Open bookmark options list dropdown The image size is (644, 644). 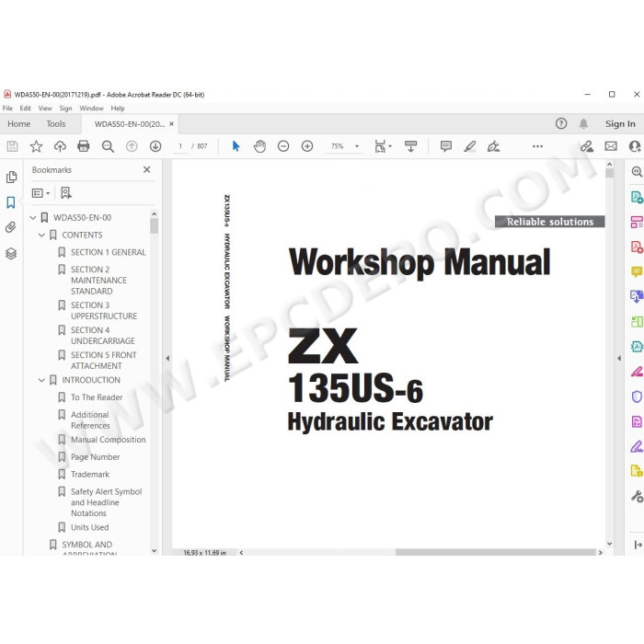tap(40, 193)
